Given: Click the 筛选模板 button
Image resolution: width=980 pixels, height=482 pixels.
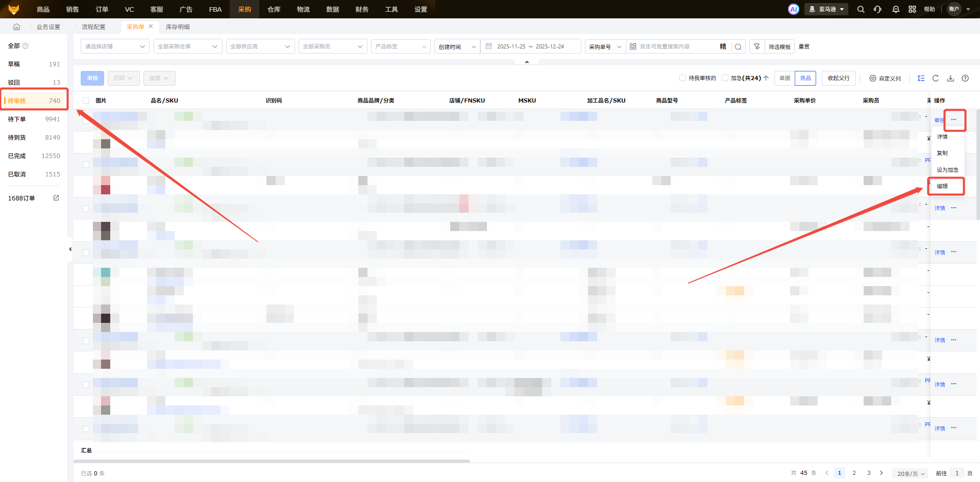Looking at the screenshot, I should point(779,46).
